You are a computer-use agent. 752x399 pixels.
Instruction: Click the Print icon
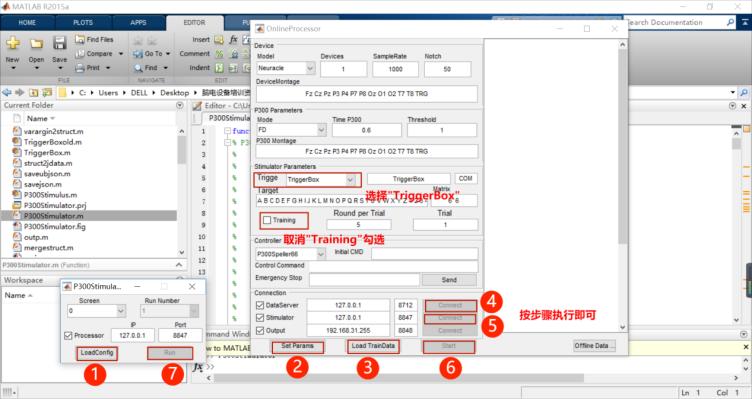coord(80,68)
